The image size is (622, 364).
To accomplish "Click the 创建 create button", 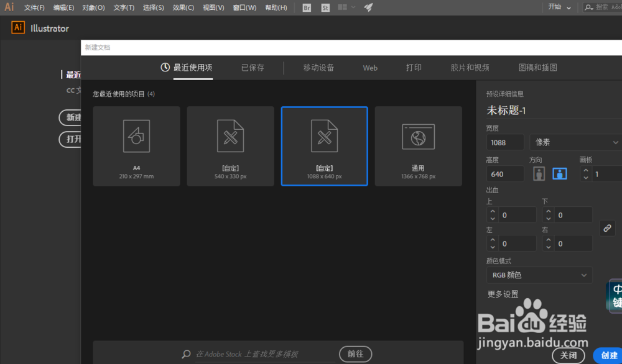I will (608, 355).
